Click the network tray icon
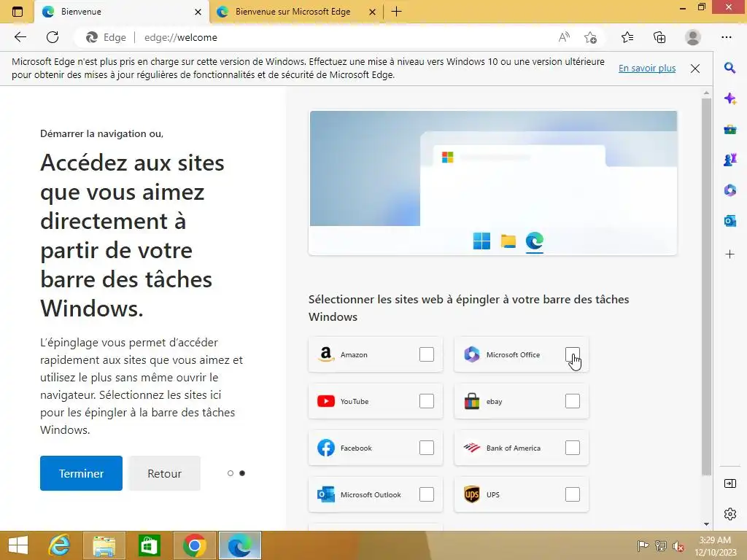The width and height of the screenshot is (747, 560). click(661, 546)
